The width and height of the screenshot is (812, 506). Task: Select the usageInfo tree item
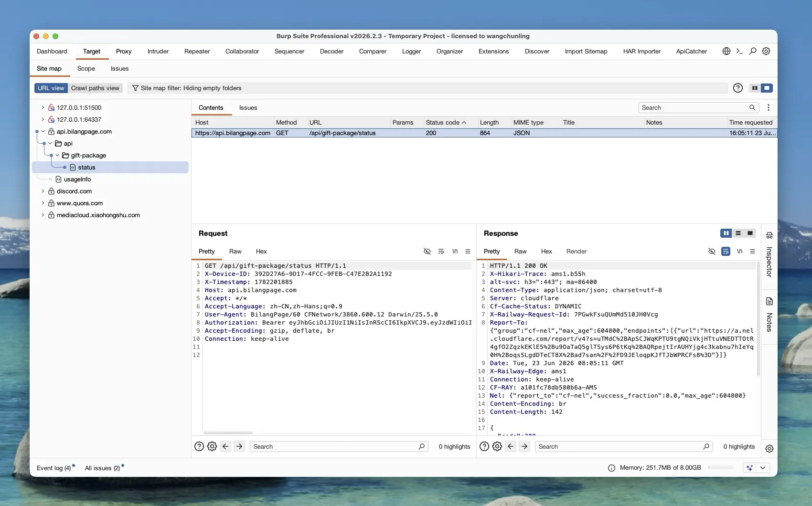(77, 179)
